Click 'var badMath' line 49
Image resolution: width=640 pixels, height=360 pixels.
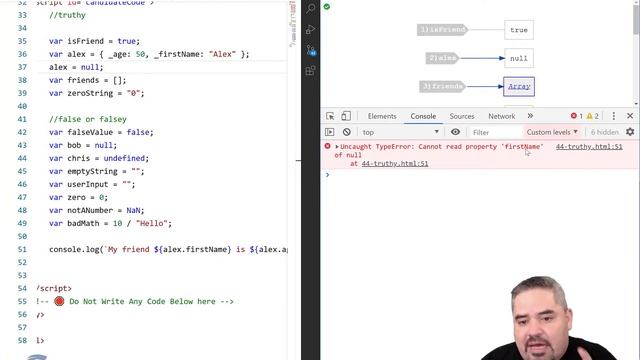110,223
